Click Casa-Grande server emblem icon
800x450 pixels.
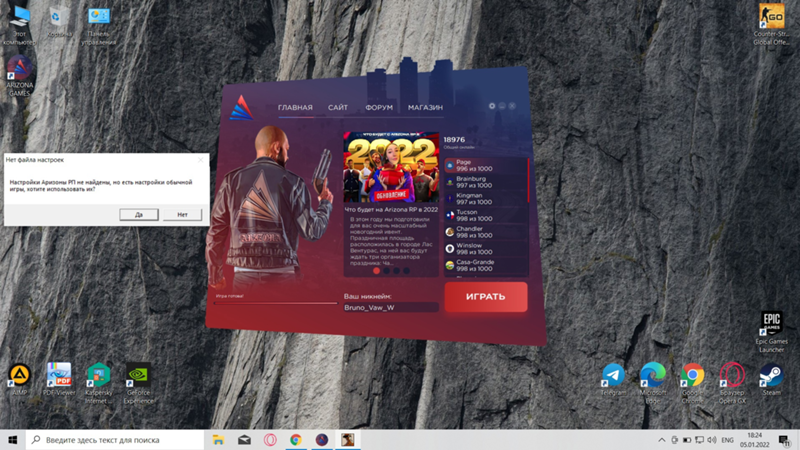449,265
